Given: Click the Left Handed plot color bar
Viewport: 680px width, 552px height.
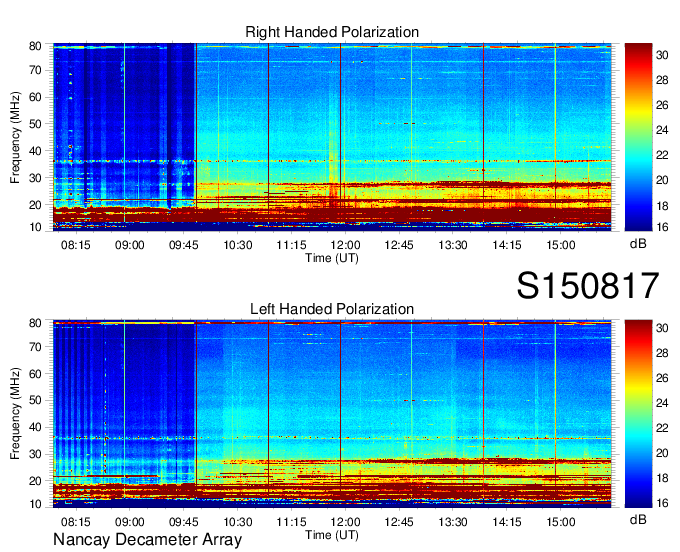Looking at the screenshot, I should click(638, 414).
